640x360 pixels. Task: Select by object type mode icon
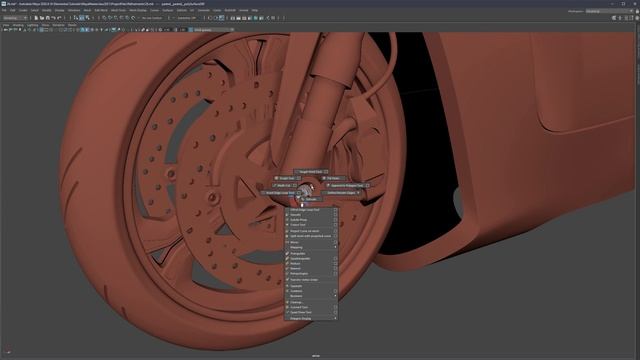pos(82,18)
